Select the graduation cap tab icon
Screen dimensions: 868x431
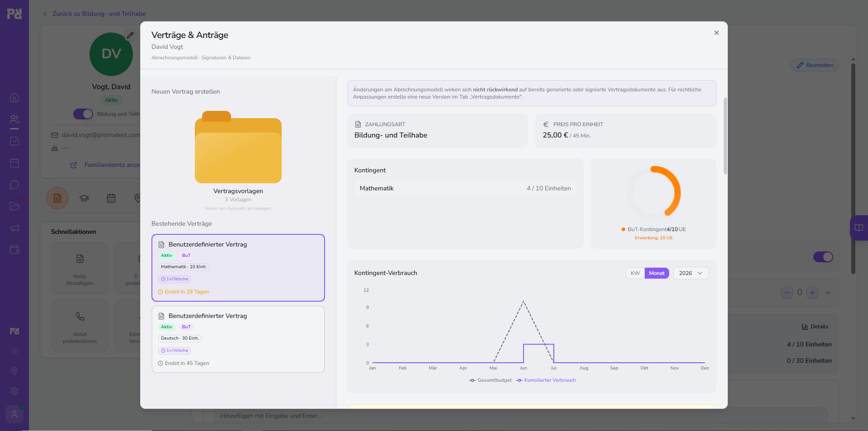click(x=84, y=198)
